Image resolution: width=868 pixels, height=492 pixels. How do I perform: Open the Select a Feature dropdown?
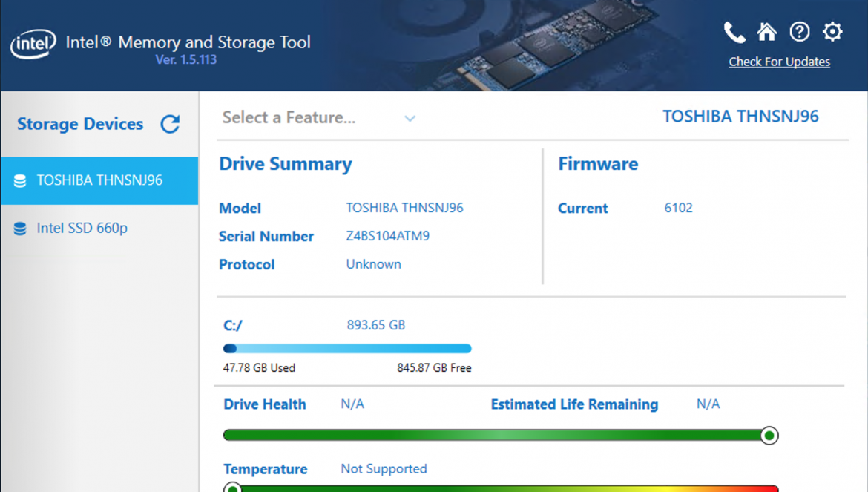[319, 118]
